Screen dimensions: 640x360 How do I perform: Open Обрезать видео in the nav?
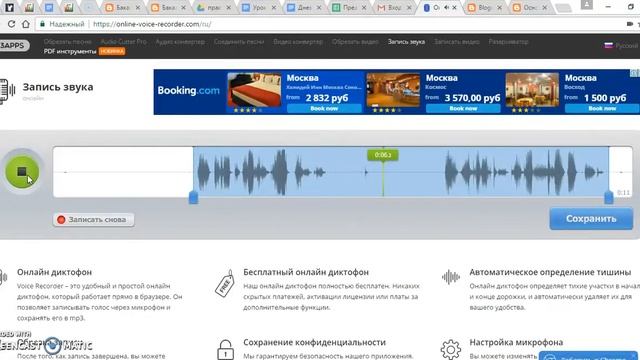click(x=355, y=42)
